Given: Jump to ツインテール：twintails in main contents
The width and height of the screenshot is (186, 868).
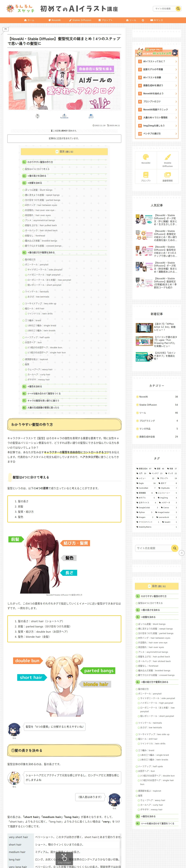Looking at the screenshot, I should pyautogui.click(x=37, y=292).
